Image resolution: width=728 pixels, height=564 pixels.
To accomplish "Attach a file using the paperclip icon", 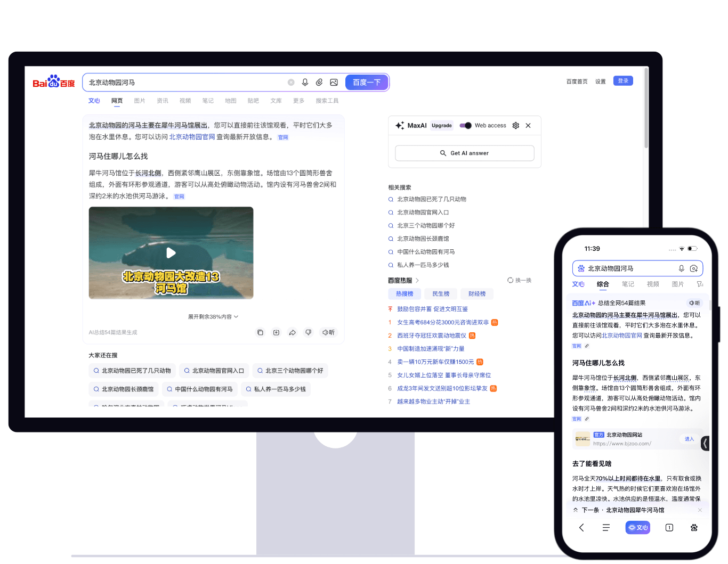I will click(x=319, y=83).
